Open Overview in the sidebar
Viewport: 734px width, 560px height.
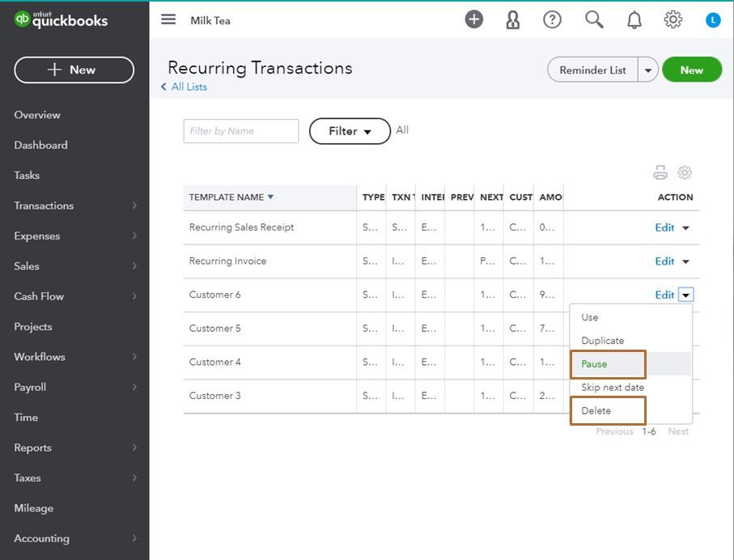click(37, 115)
